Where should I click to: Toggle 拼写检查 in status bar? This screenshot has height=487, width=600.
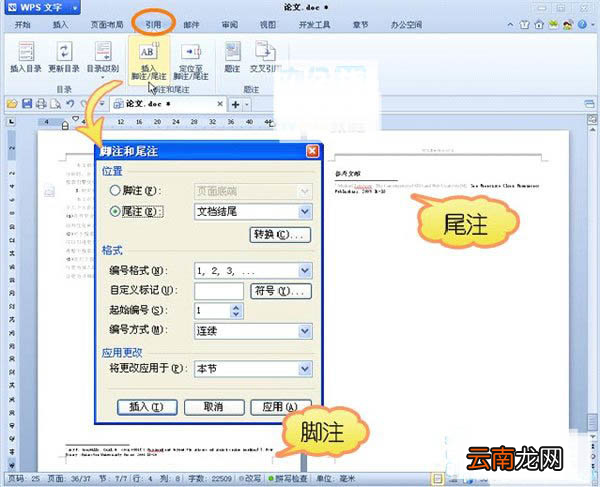tap(288, 478)
